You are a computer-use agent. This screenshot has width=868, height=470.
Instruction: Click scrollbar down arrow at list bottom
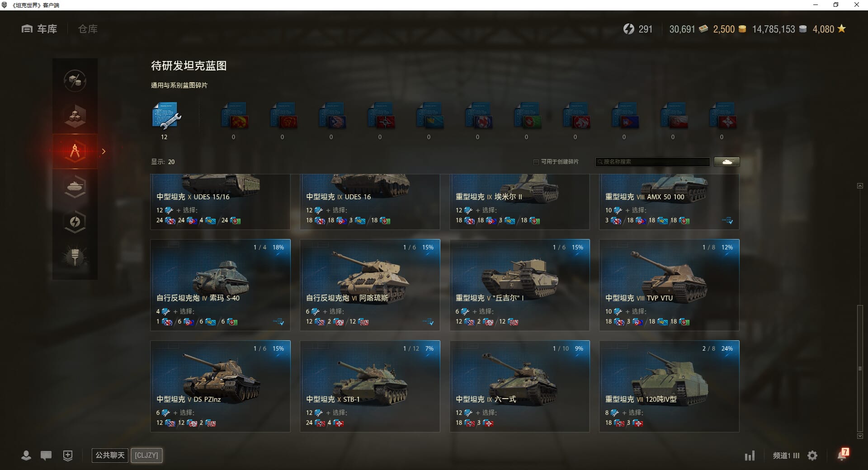pyautogui.click(x=860, y=436)
